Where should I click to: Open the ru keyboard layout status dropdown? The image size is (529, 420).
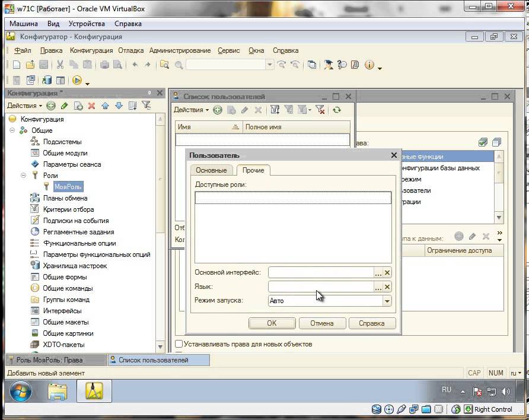pyautogui.click(x=516, y=373)
